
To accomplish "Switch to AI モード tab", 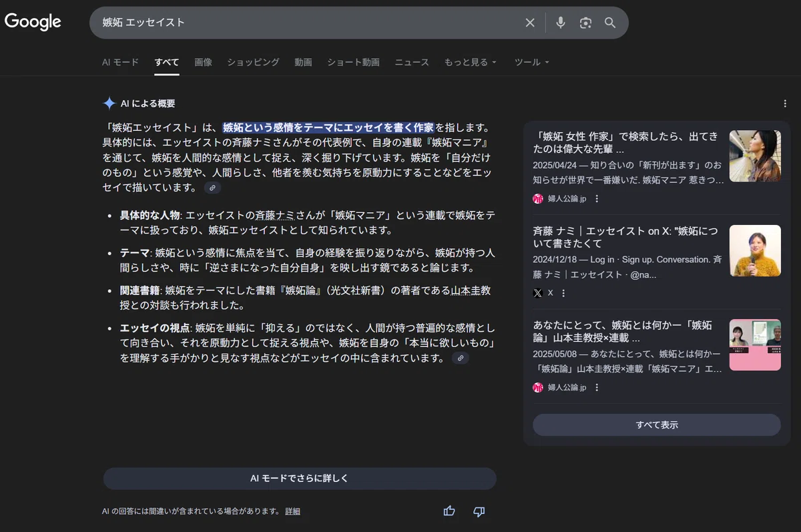I will pos(120,62).
